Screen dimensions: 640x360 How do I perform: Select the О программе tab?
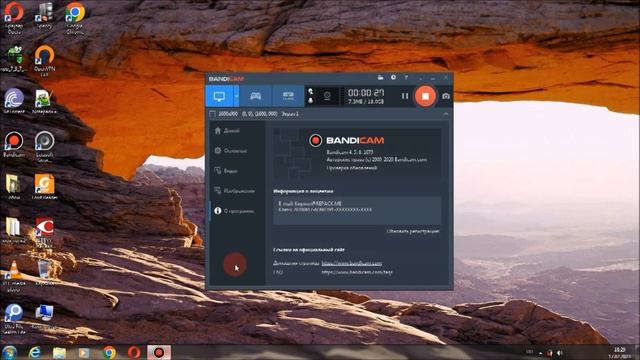[235, 211]
